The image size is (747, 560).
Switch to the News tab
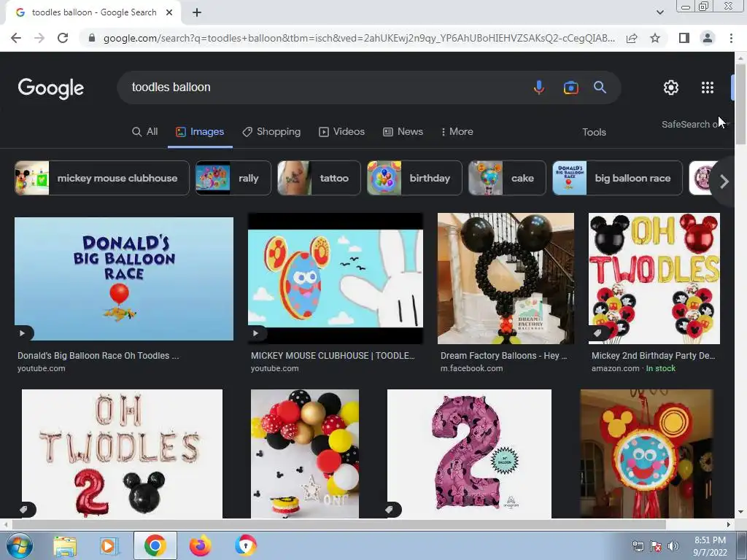403,132
